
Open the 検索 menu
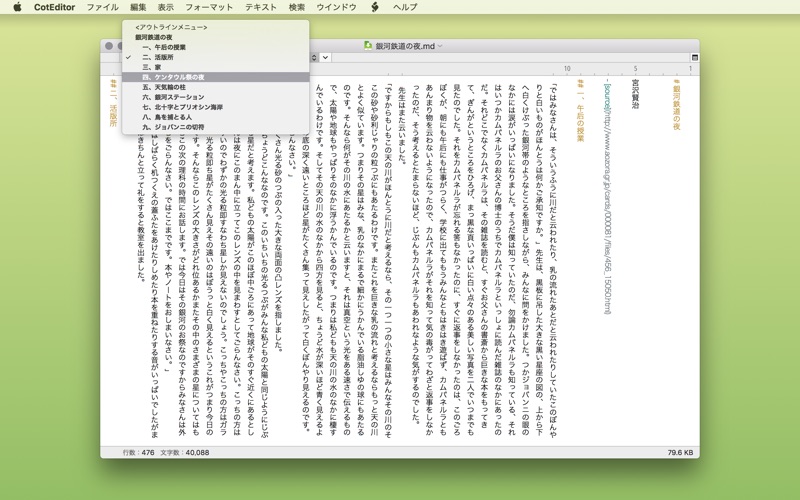[296, 7]
